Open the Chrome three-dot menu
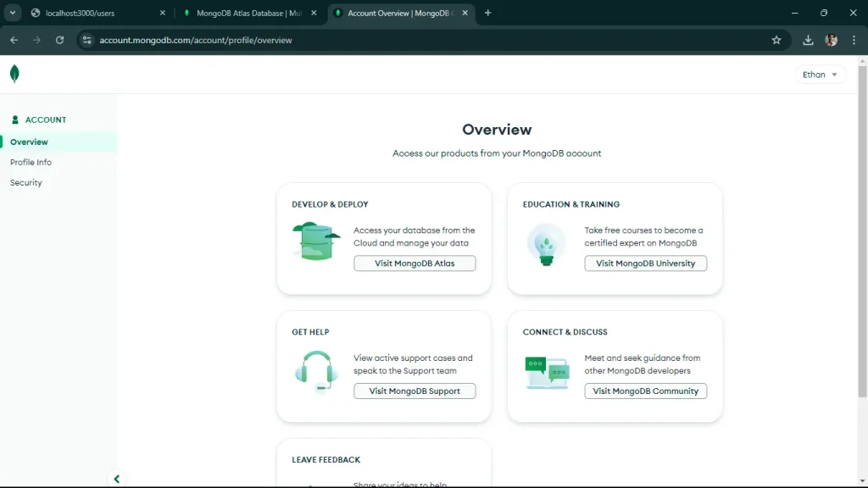Viewport: 868px width, 488px height. [x=854, y=39]
